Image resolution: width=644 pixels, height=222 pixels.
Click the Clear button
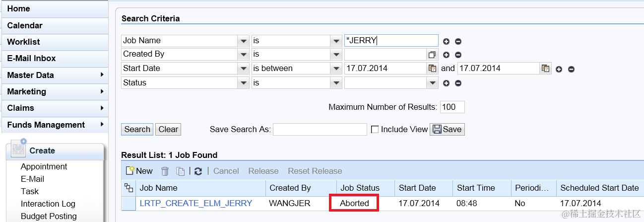tap(169, 129)
